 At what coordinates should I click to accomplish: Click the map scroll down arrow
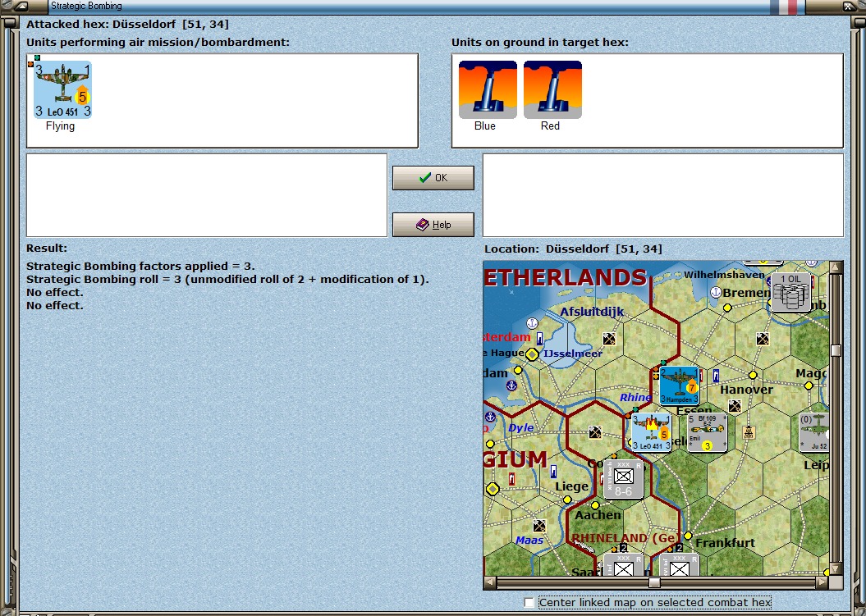[836, 568]
